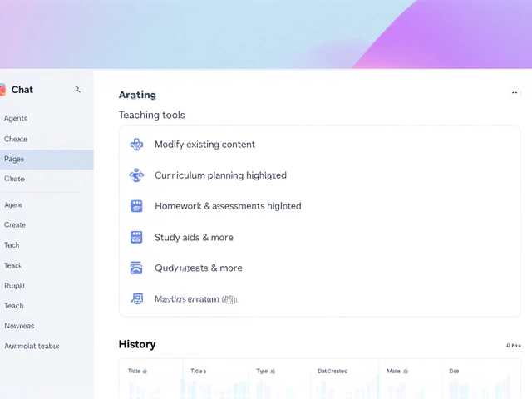Open Chate in the sidebar
This screenshot has height=399, width=532.
(15, 179)
